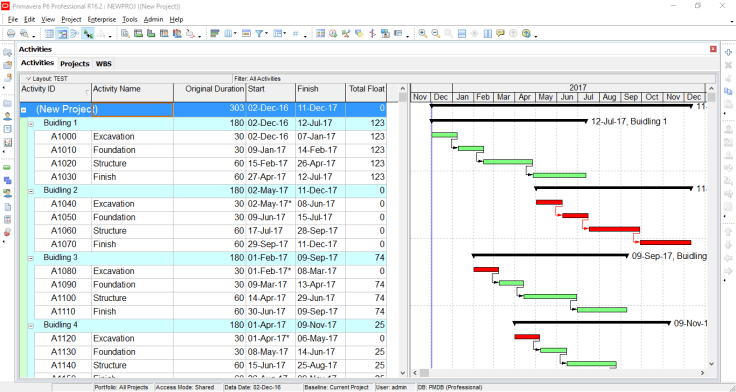Zoom out the Gantt timescale
736x392 pixels.
(436, 33)
